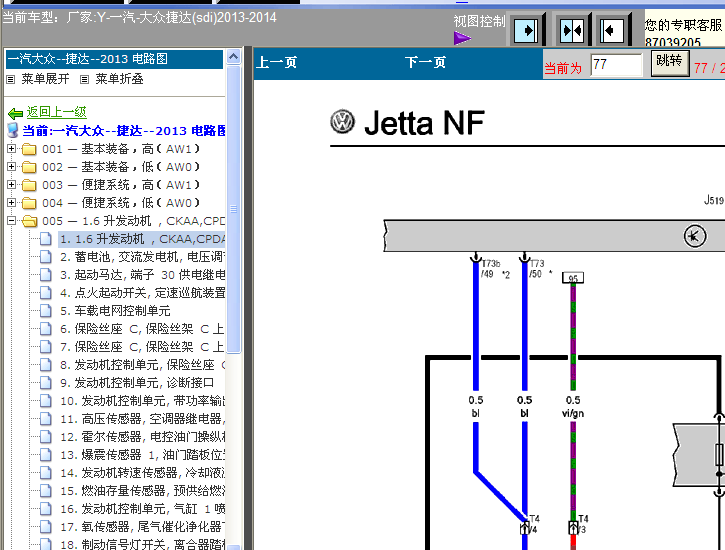The height and width of the screenshot is (550, 725).
Task: Expand the 004 便捷系统 低 node
Action: 12,203
